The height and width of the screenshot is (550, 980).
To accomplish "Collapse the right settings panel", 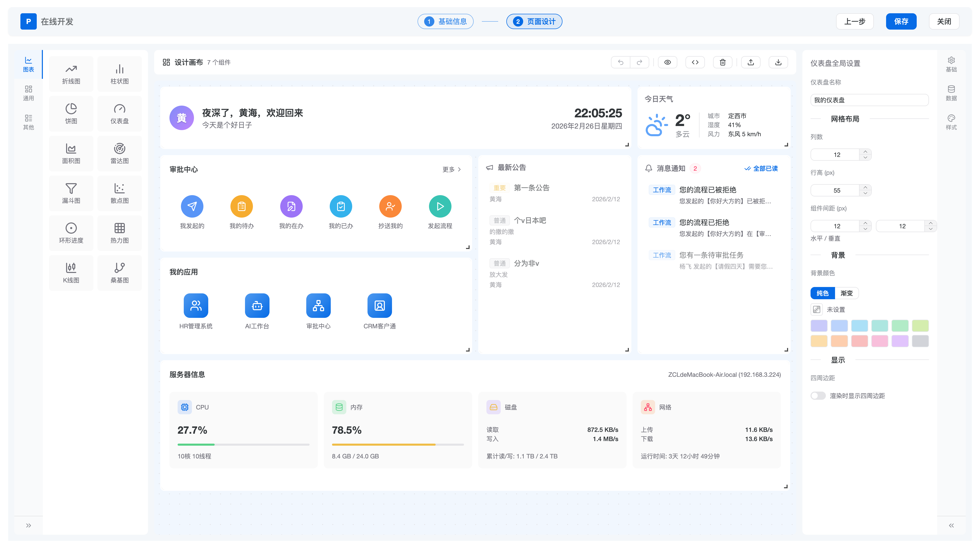I will pos(951,525).
